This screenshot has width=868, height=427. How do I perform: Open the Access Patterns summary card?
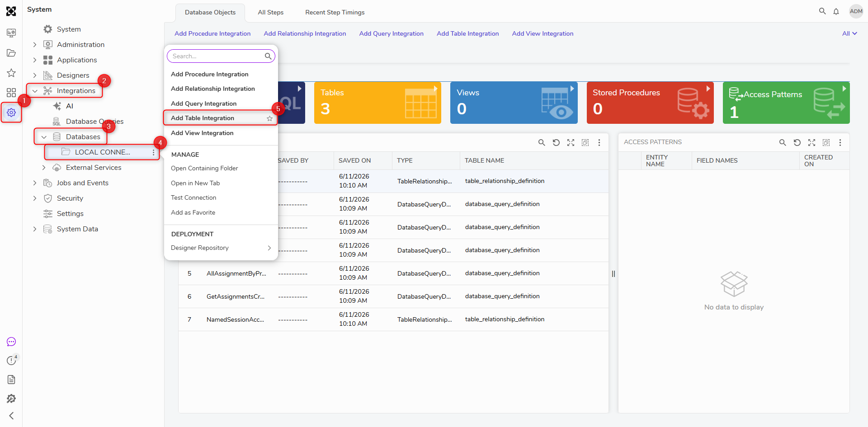(786, 103)
